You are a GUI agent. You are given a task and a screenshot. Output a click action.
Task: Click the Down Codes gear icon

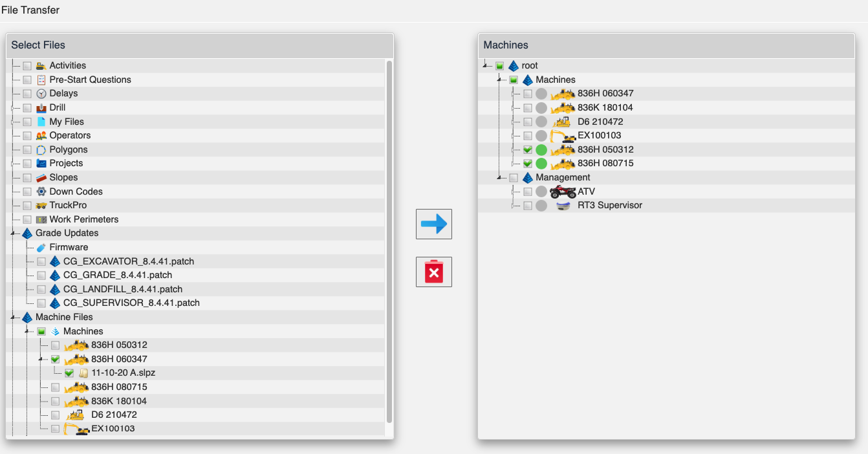[41, 191]
